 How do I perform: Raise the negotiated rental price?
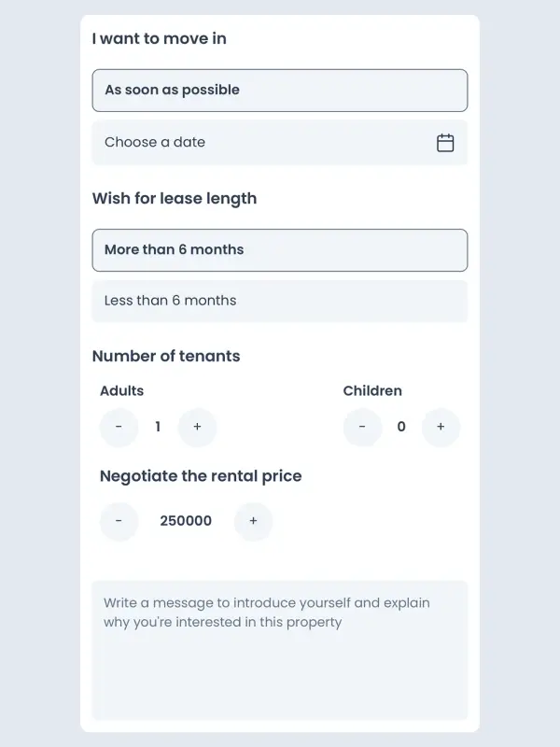253,521
